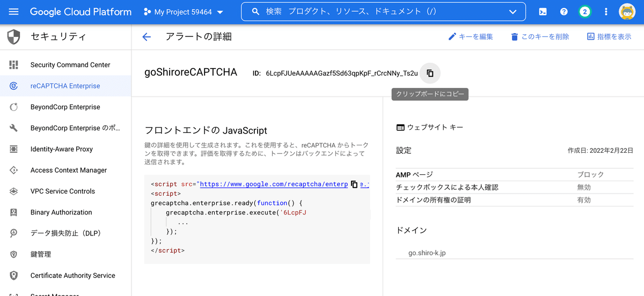Select the key ID text 6LcpFJUeAAAAA…
Screen dimensions: 644x296
point(342,73)
